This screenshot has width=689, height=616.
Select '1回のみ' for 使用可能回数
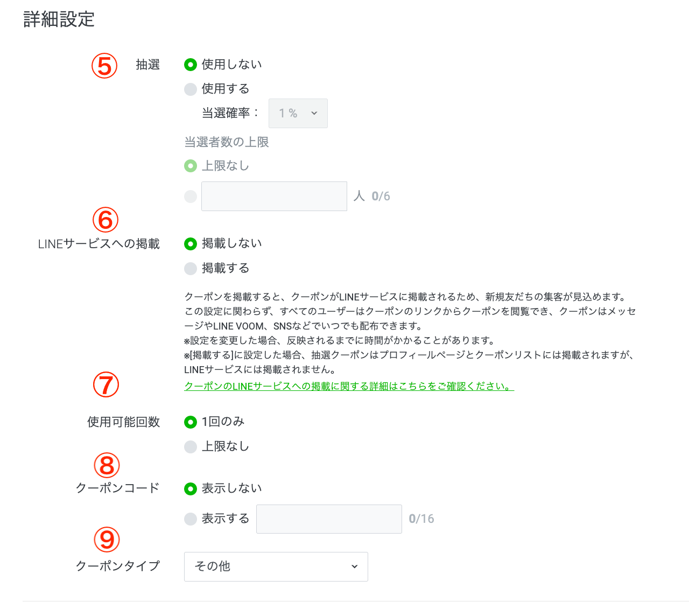pos(191,422)
